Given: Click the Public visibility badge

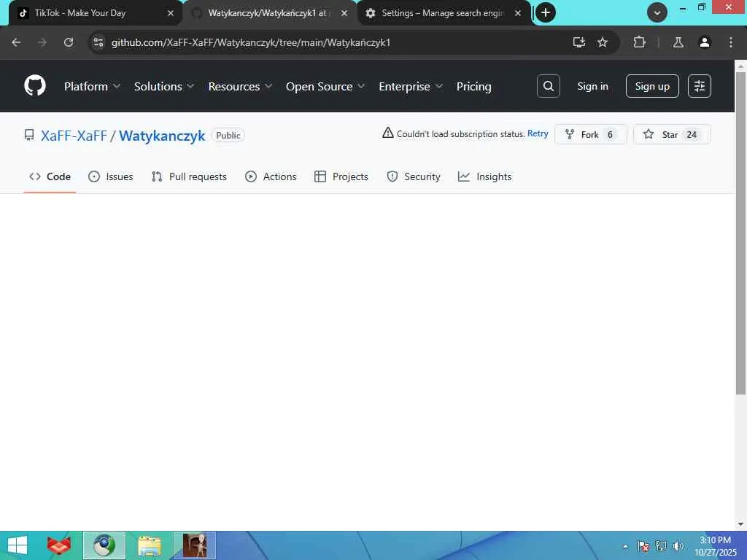Looking at the screenshot, I should click(228, 135).
